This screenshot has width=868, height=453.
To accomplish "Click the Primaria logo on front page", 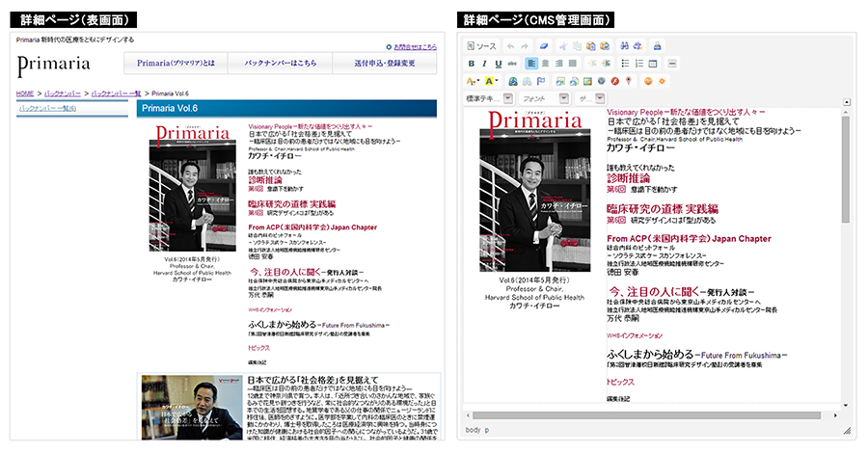I will (x=53, y=65).
